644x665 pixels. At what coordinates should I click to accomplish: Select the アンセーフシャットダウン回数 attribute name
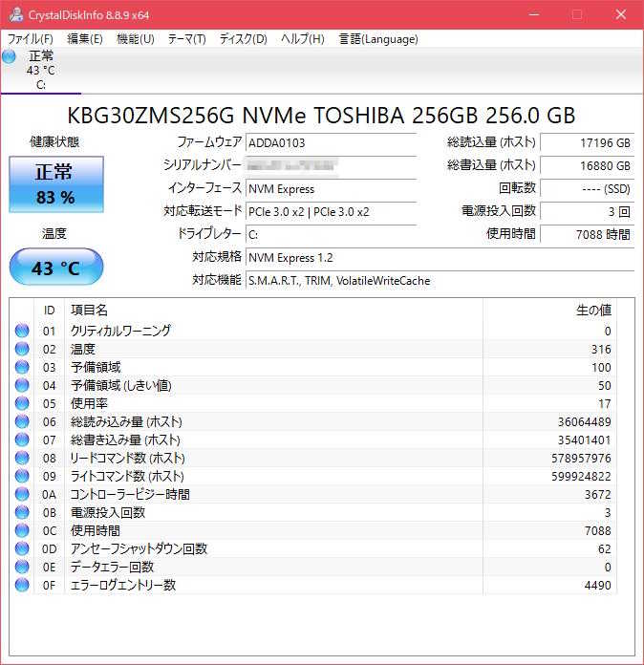click(x=139, y=548)
